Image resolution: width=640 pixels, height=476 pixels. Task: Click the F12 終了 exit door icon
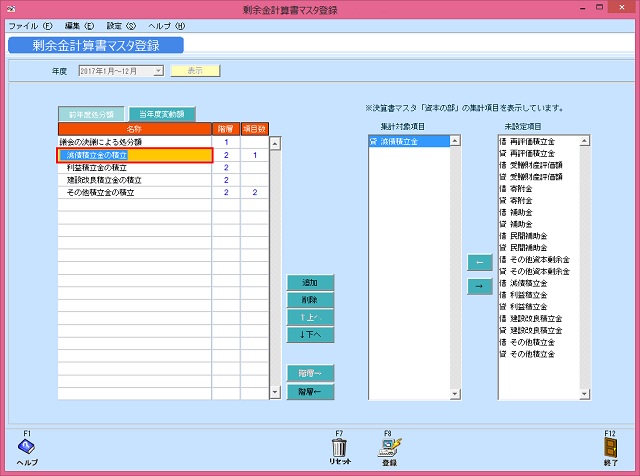point(611,448)
